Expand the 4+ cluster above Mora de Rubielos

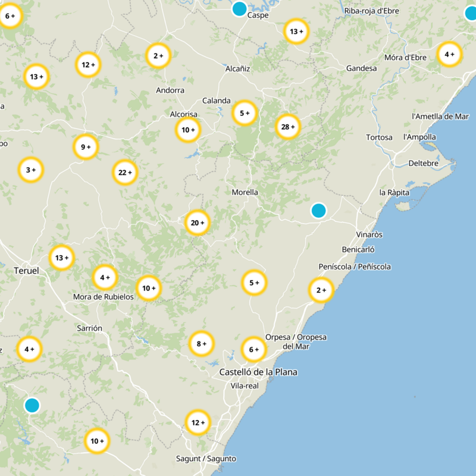point(105,277)
